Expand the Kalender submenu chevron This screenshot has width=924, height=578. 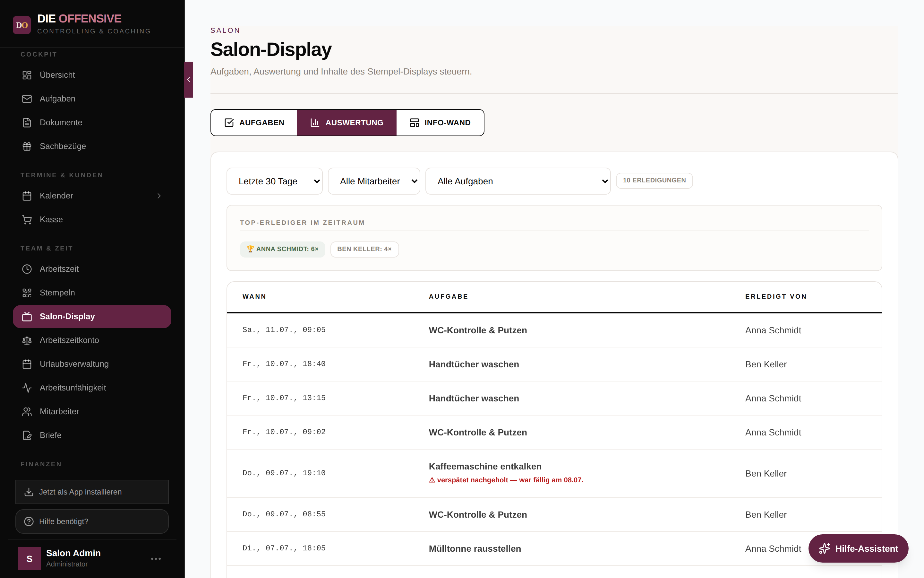[159, 196]
